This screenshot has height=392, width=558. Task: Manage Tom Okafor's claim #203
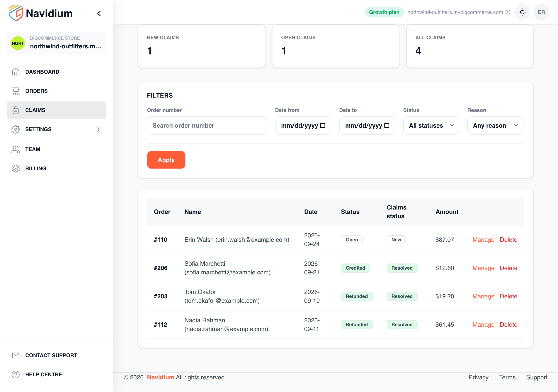(483, 296)
